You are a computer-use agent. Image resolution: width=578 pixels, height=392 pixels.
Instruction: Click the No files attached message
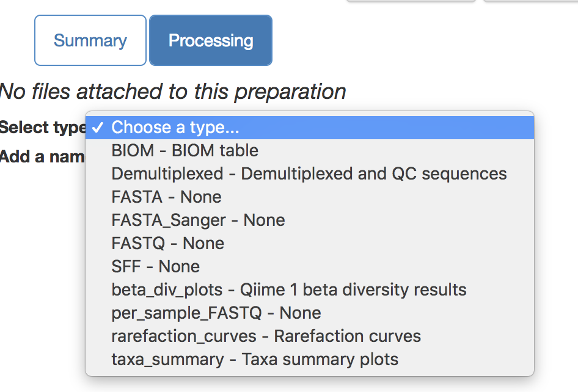(173, 92)
